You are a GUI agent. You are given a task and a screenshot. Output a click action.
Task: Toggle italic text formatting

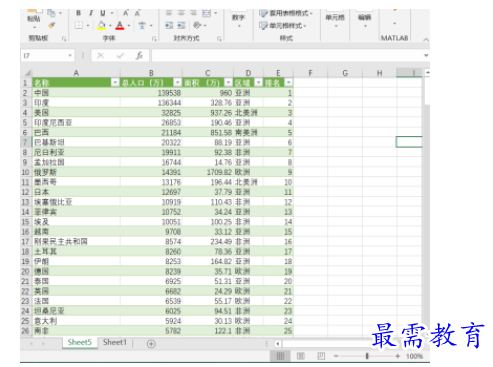tap(91, 13)
